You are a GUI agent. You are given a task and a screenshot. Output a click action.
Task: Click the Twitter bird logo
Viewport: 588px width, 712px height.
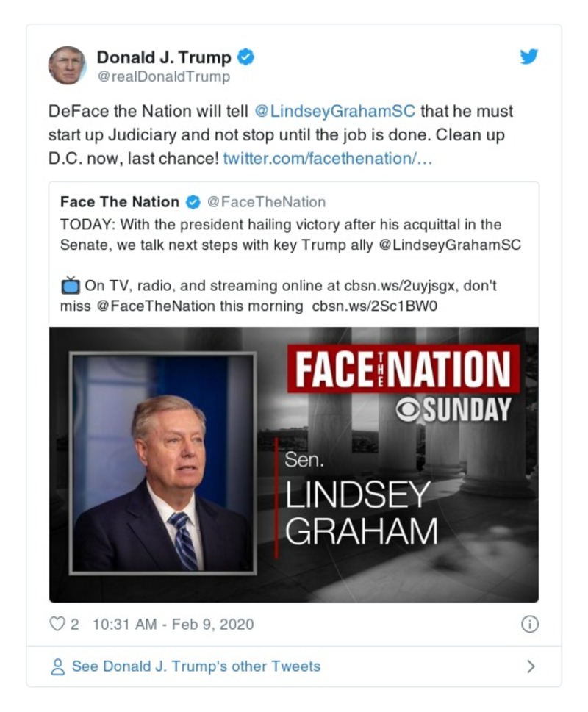(x=529, y=57)
